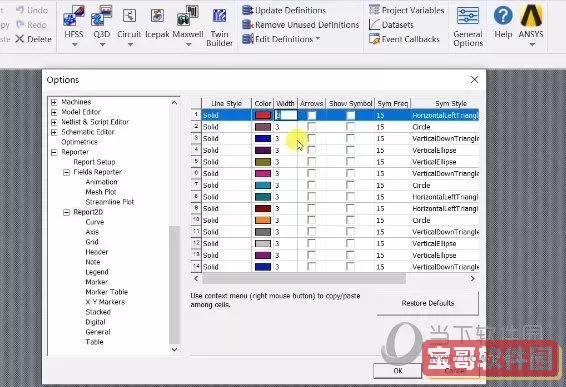The height and width of the screenshot is (387, 566).
Task: Expand the Model Editor node
Action: (x=54, y=112)
